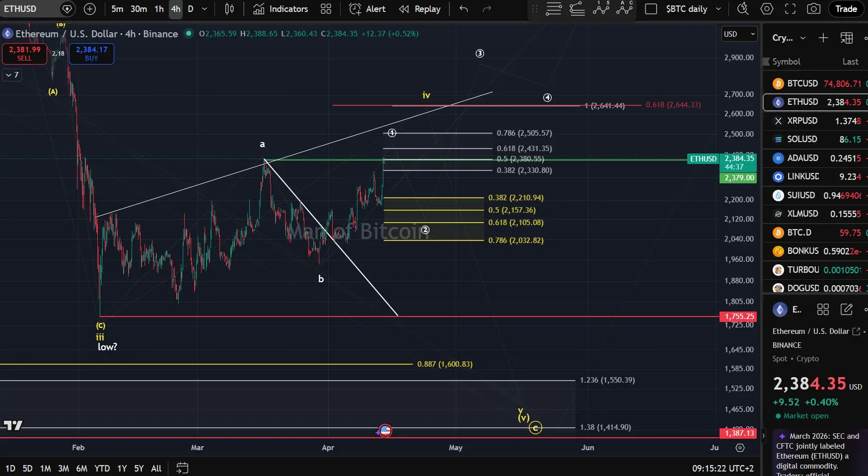This screenshot has height=476, width=868.
Task: Set chart range to 1D
Action: (10, 468)
